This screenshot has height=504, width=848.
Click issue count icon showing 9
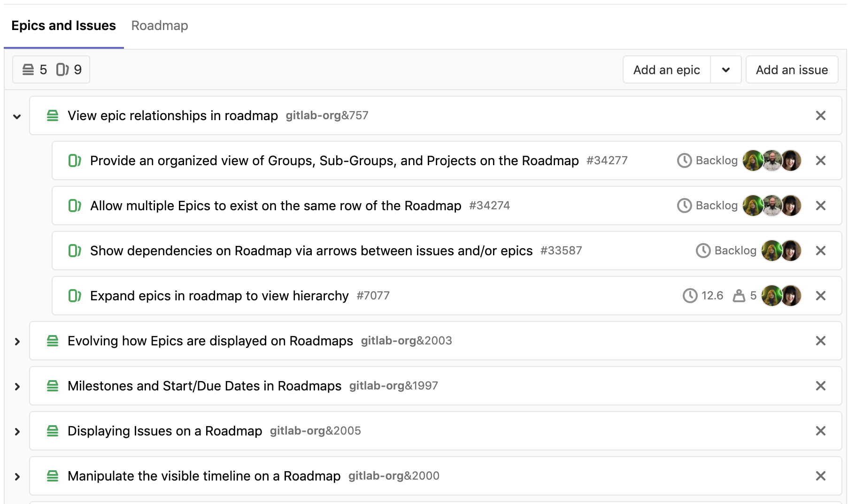62,70
